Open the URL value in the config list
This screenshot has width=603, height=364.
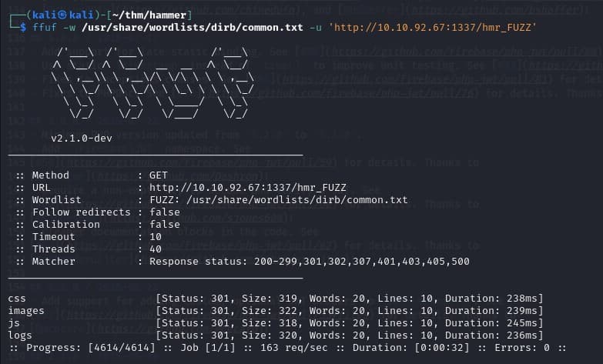[246, 188]
